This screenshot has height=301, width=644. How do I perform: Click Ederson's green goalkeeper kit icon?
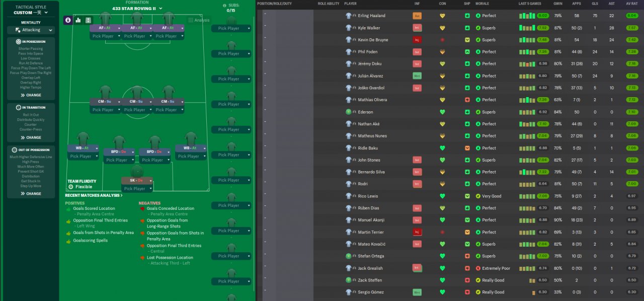tap(348, 112)
